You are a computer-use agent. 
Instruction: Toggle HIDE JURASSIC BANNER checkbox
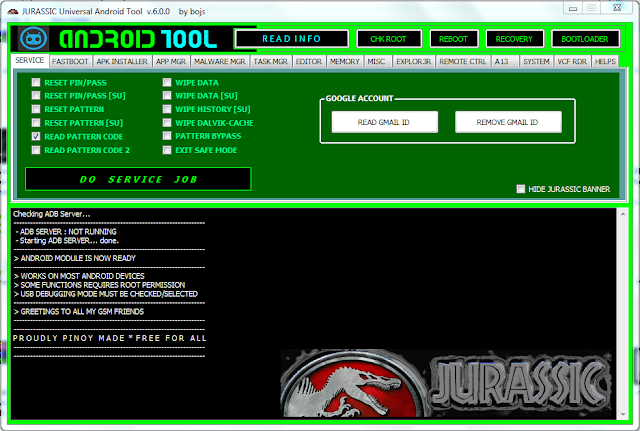click(521, 189)
